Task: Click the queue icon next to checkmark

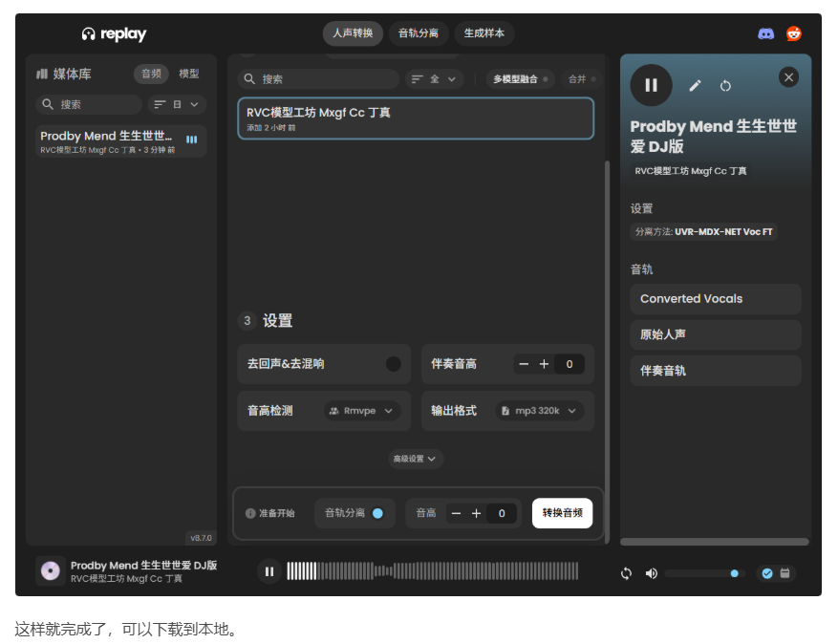Action: (x=784, y=573)
